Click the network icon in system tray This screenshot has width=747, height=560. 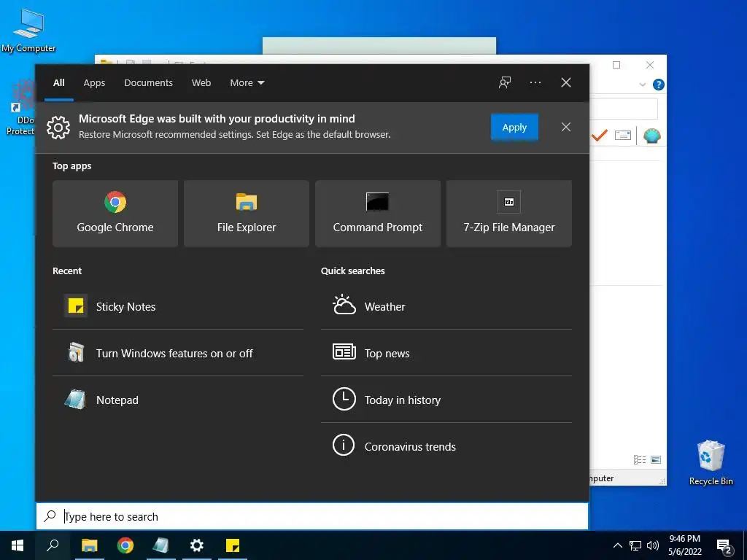point(635,545)
